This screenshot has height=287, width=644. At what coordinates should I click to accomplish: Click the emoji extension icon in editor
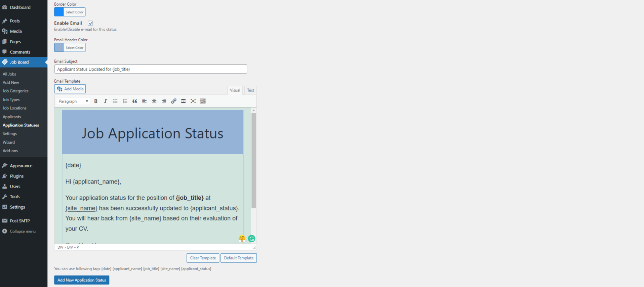click(242, 239)
